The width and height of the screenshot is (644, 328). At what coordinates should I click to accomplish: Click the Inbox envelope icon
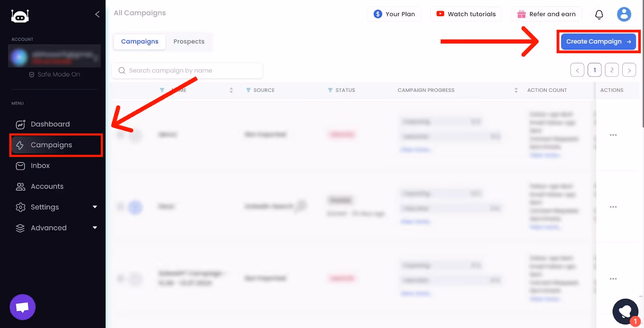pos(20,166)
